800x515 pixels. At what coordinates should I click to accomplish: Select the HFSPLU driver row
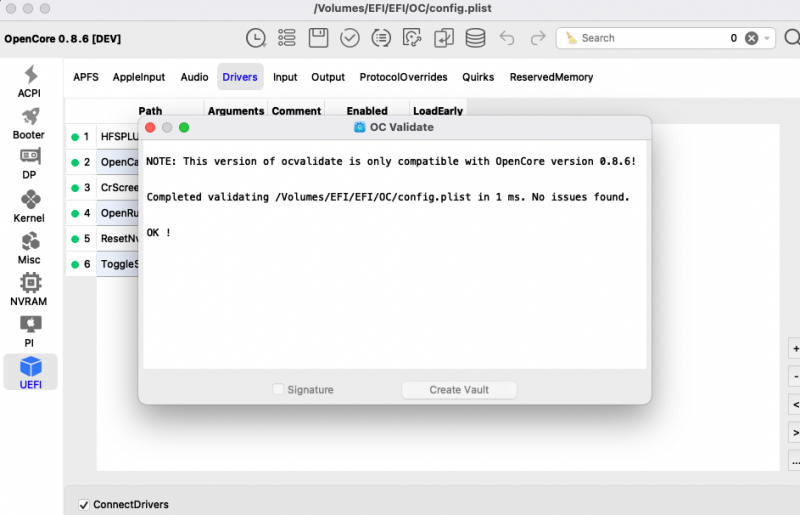coord(119,137)
